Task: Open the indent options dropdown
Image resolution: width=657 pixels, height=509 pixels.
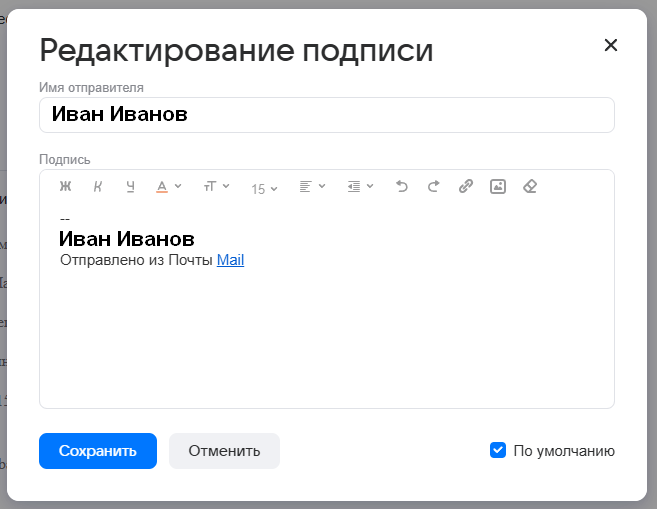Action: click(360, 186)
